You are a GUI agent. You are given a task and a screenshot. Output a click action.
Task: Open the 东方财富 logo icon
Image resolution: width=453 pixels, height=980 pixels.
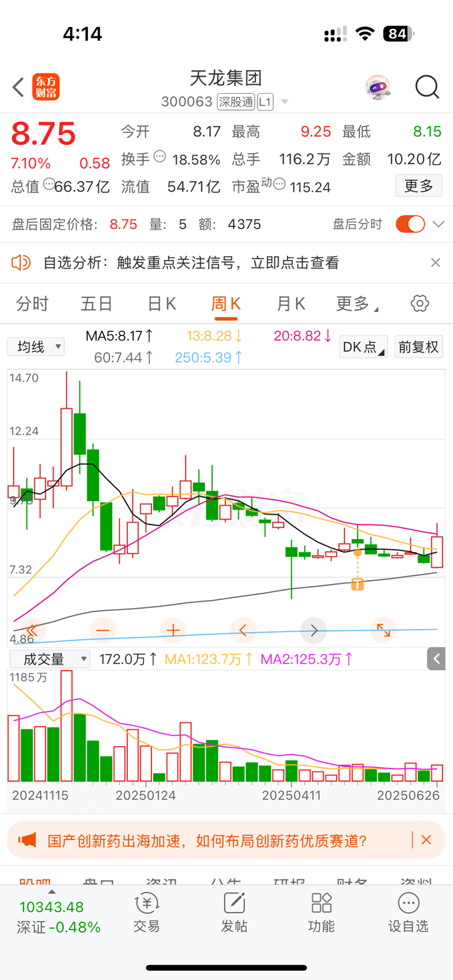(46, 87)
